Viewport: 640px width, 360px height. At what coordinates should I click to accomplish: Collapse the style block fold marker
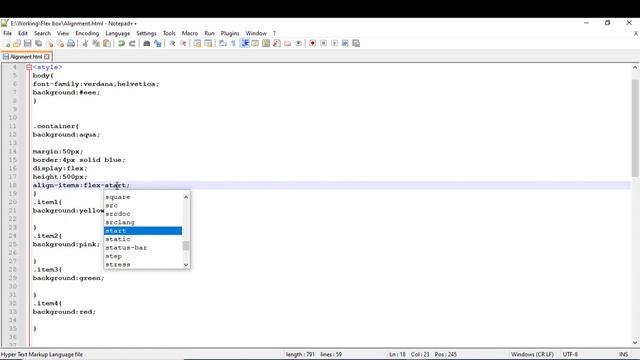pos(29,67)
